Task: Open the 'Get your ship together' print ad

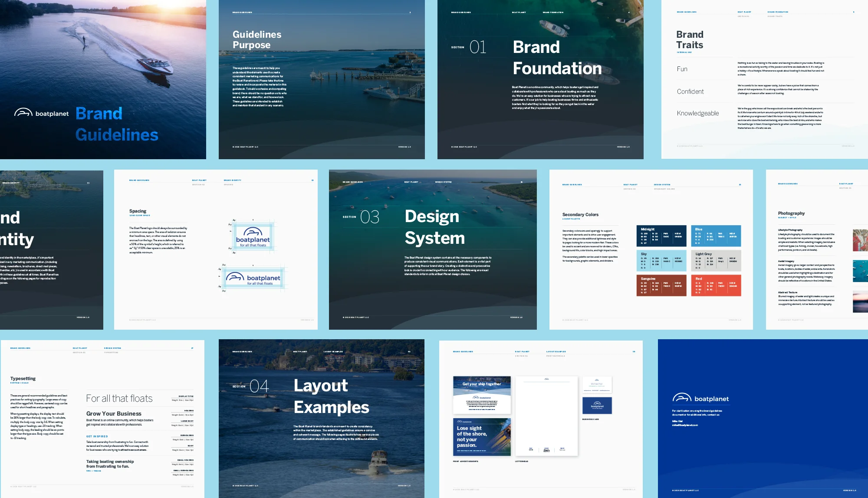Action: point(482,395)
